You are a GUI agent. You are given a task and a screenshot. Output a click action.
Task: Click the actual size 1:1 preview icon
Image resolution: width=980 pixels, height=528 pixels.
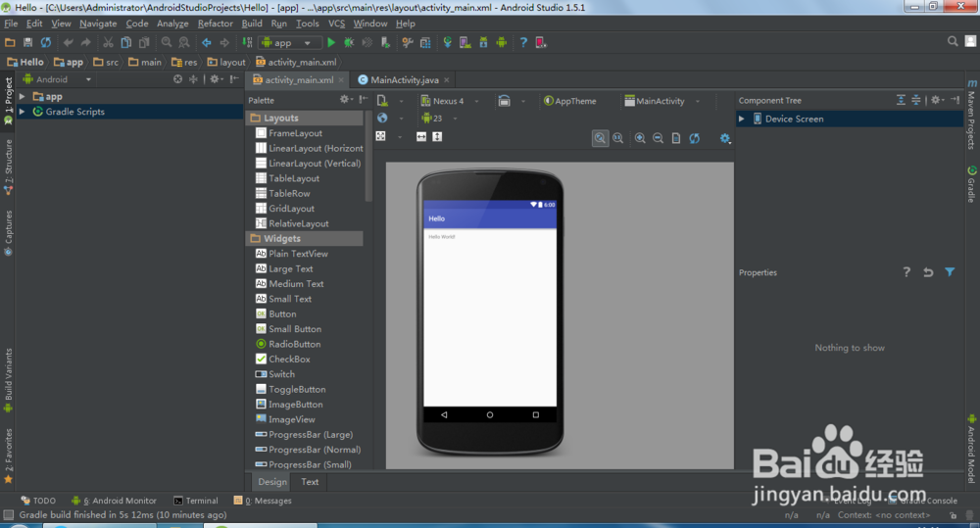pyautogui.click(x=618, y=138)
